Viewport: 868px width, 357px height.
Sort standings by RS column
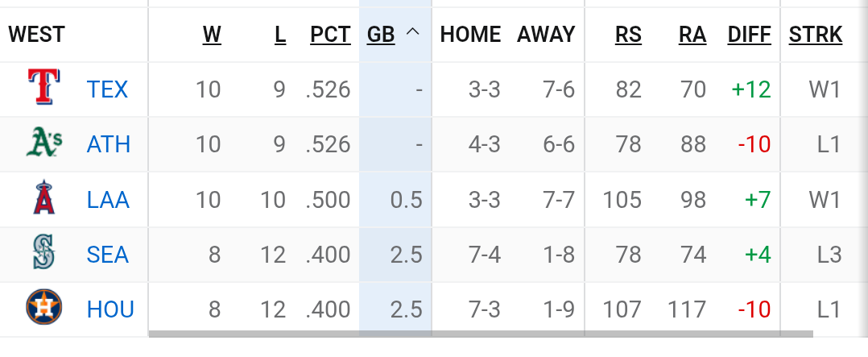pos(628,35)
